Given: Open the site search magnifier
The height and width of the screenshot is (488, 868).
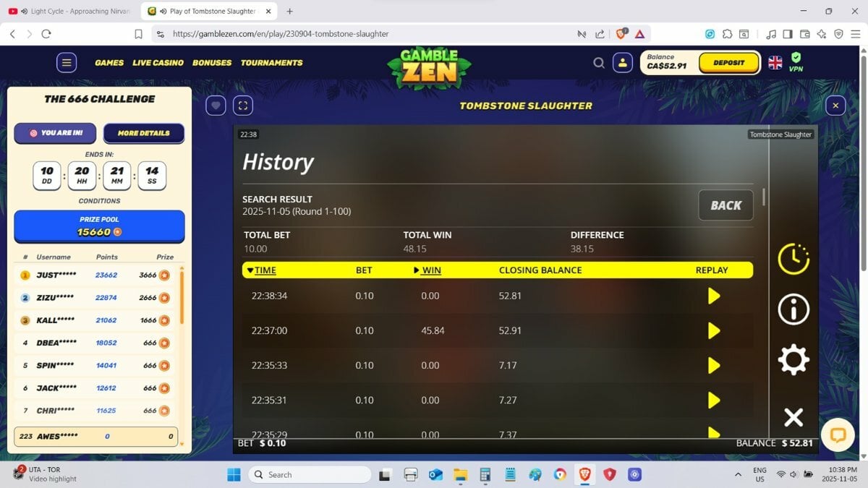Looking at the screenshot, I should [599, 63].
